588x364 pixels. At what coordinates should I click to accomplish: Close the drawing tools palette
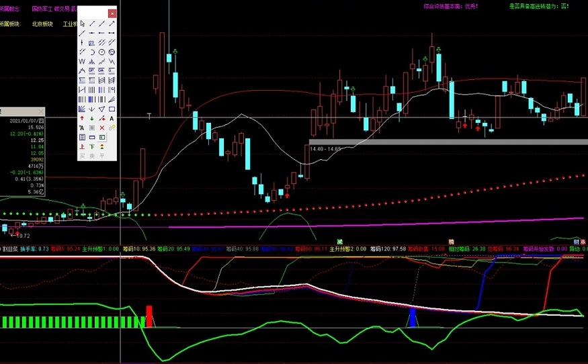[112, 13]
